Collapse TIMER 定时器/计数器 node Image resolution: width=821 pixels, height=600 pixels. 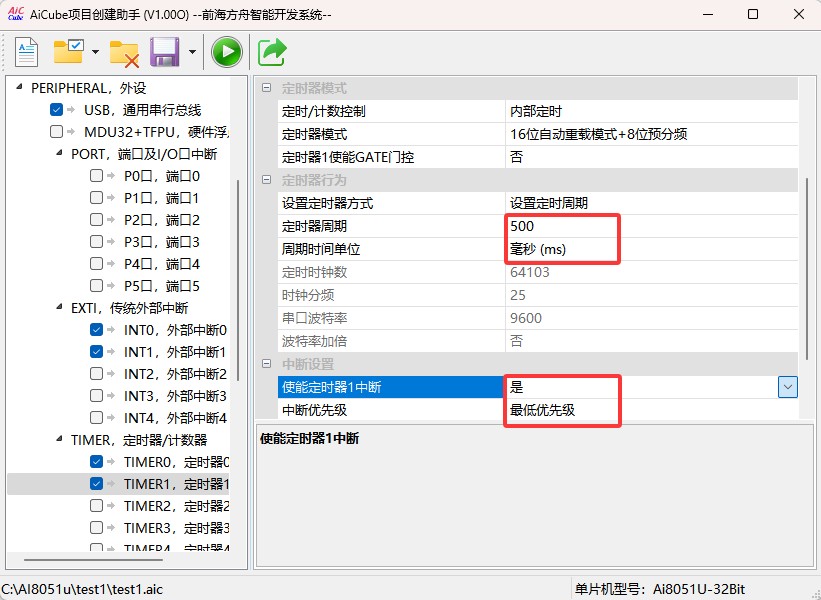point(59,439)
